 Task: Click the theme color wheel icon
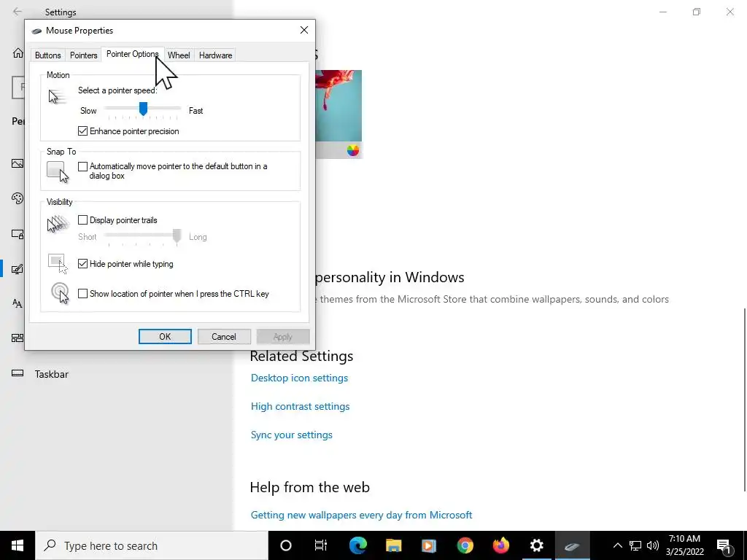[x=353, y=150]
